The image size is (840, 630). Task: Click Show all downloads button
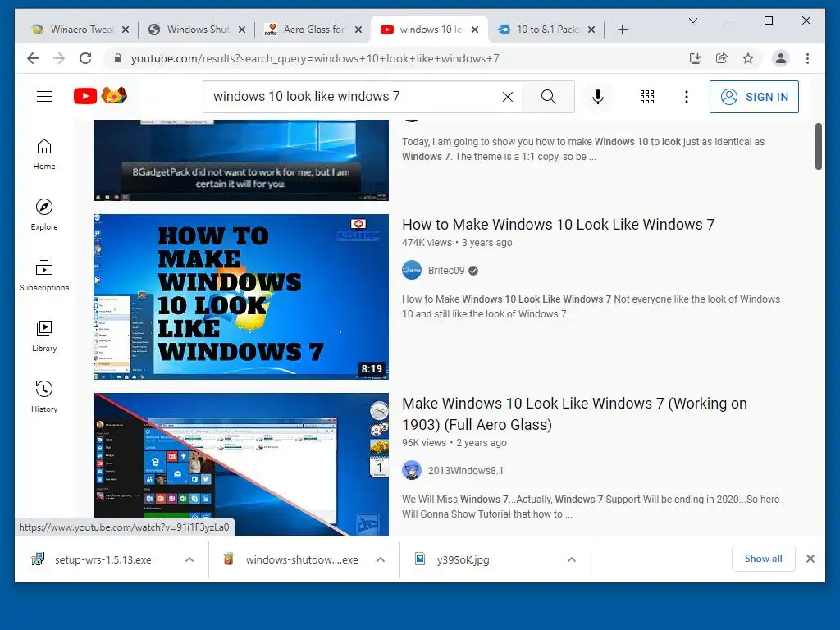coord(764,559)
